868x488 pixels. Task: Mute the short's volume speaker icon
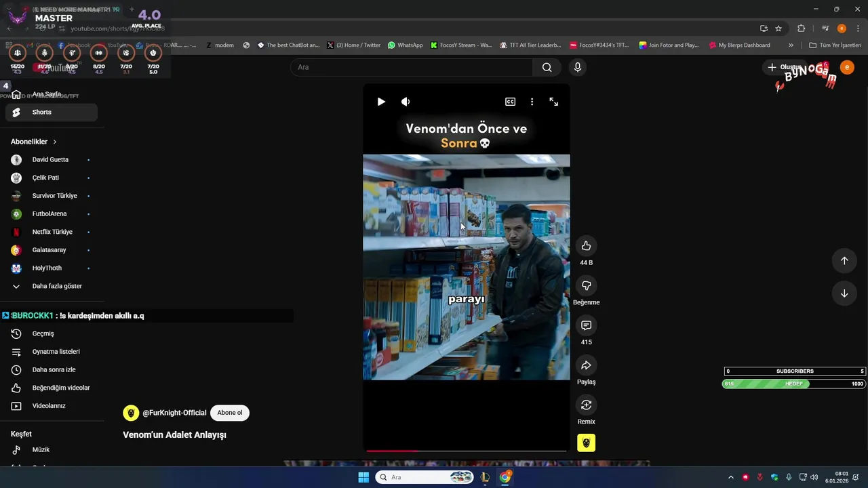point(406,102)
